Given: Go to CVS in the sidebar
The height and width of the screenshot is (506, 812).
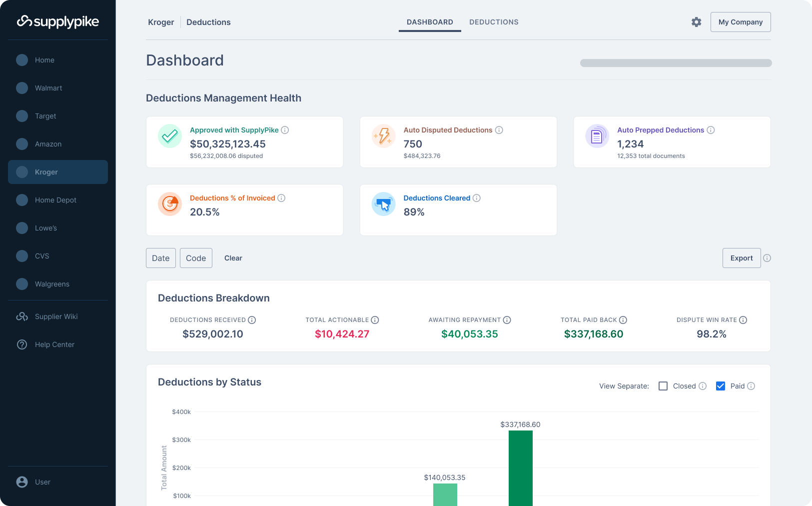Looking at the screenshot, I should [x=58, y=256].
